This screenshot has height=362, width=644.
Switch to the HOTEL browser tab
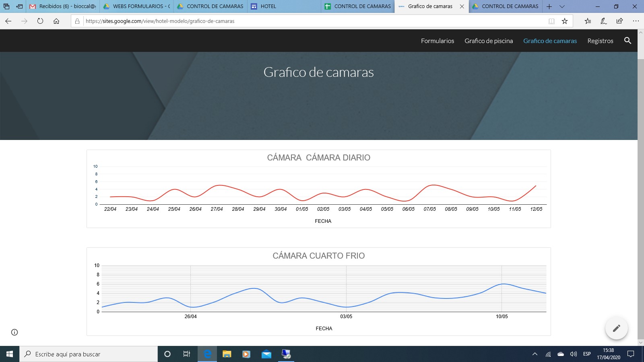point(268,6)
